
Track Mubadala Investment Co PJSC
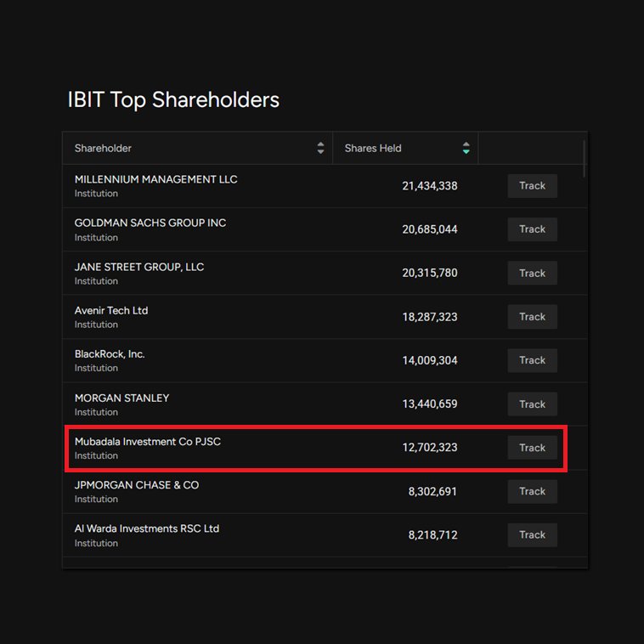[x=533, y=448]
